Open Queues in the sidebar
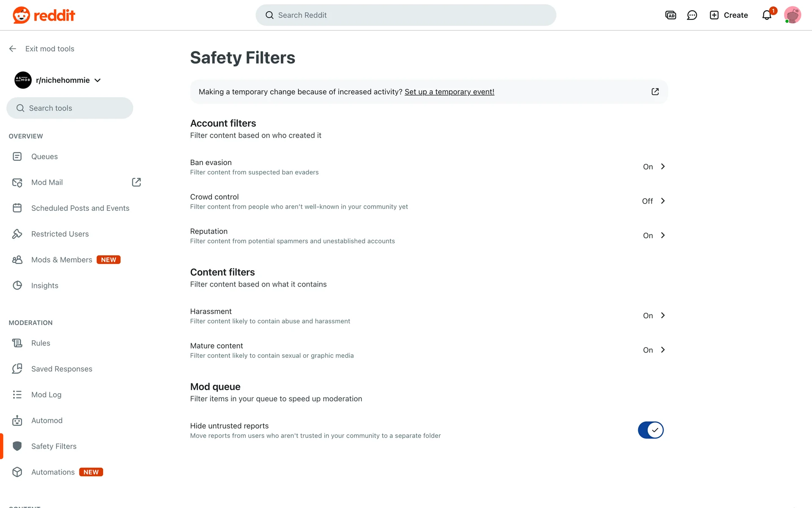 [x=44, y=157]
